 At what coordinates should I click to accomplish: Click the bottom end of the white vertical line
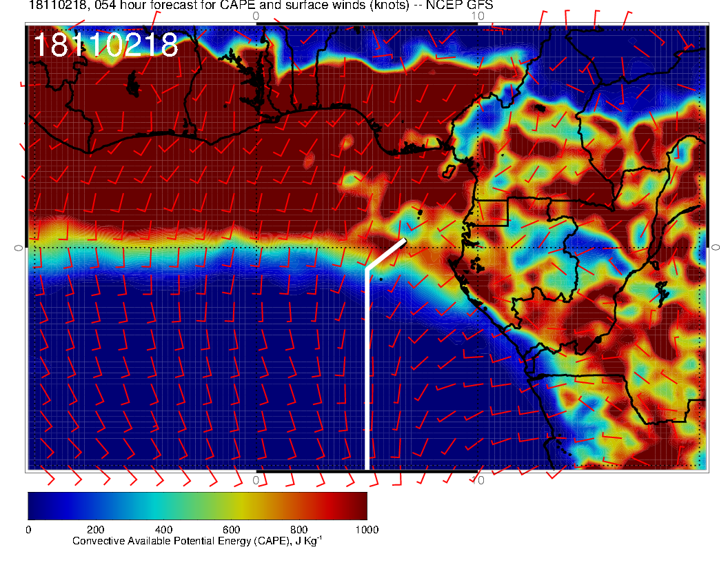(x=367, y=468)
